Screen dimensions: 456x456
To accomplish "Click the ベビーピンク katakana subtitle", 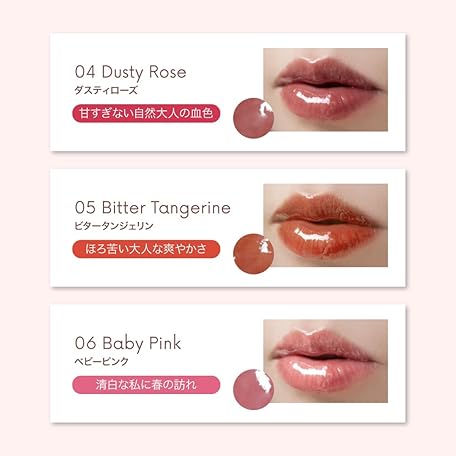I will pos(101,362).
